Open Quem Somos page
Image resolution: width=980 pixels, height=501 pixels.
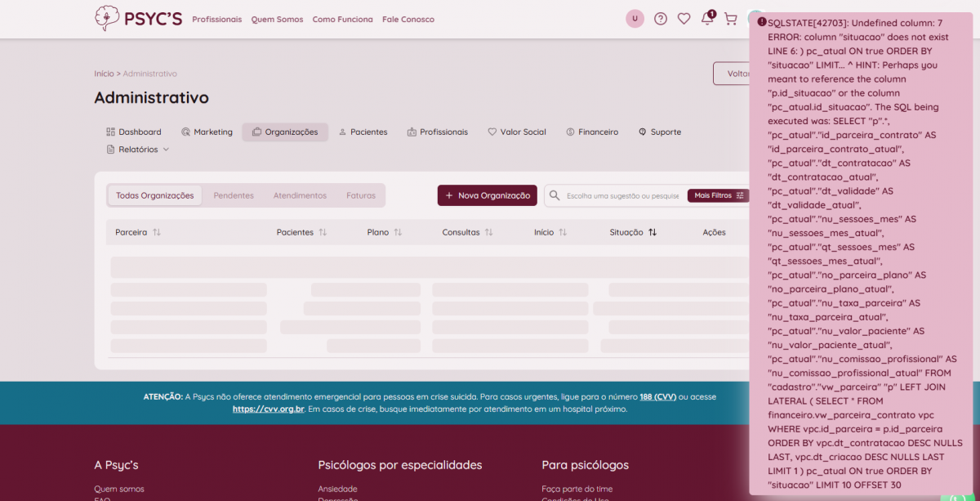tap(277, 19)
